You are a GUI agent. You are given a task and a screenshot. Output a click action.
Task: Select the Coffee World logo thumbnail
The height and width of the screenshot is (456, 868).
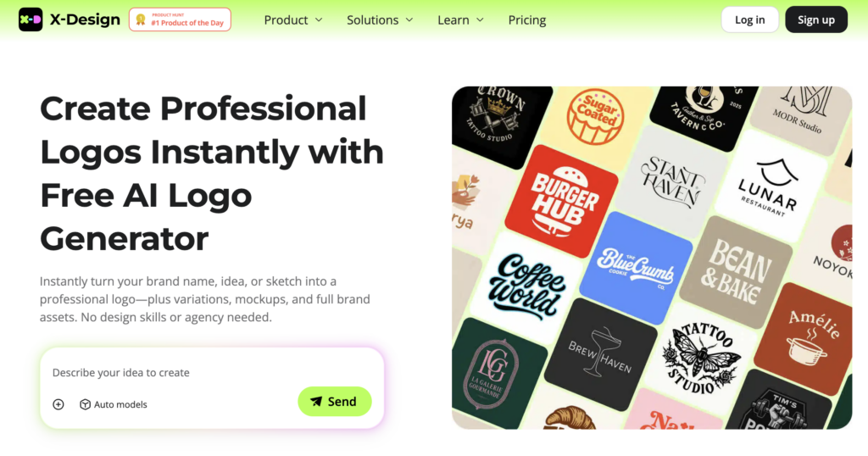(x=526, y=287)
